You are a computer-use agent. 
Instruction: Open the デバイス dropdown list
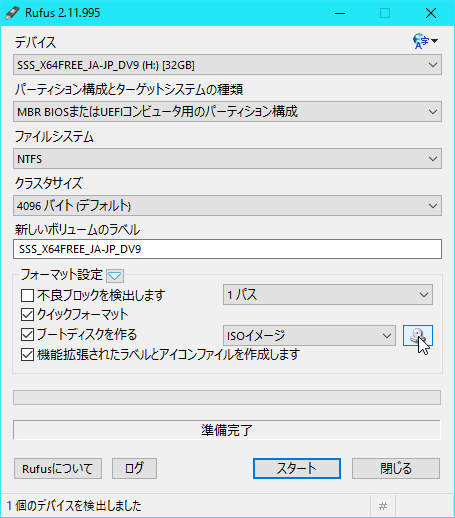point(227,65)
